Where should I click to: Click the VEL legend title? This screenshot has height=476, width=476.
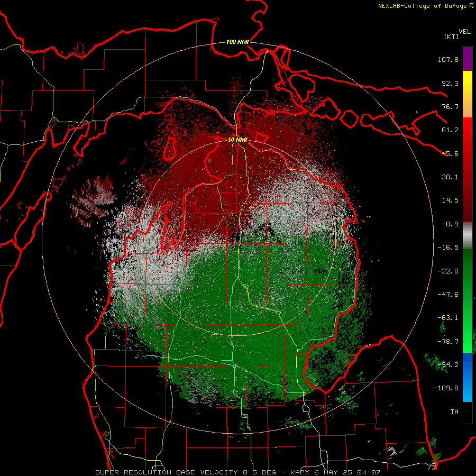464,31
